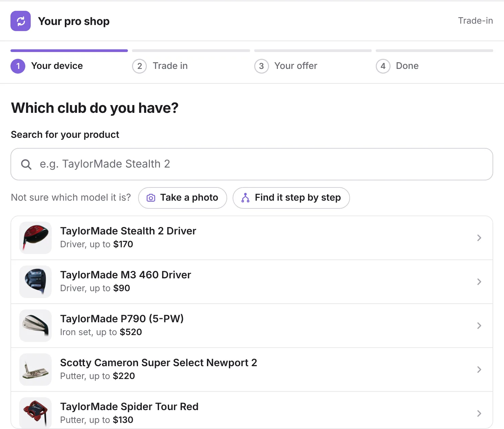Expand the TaylorMade Spider Tour Red chevron

click(x=479, y=413)
